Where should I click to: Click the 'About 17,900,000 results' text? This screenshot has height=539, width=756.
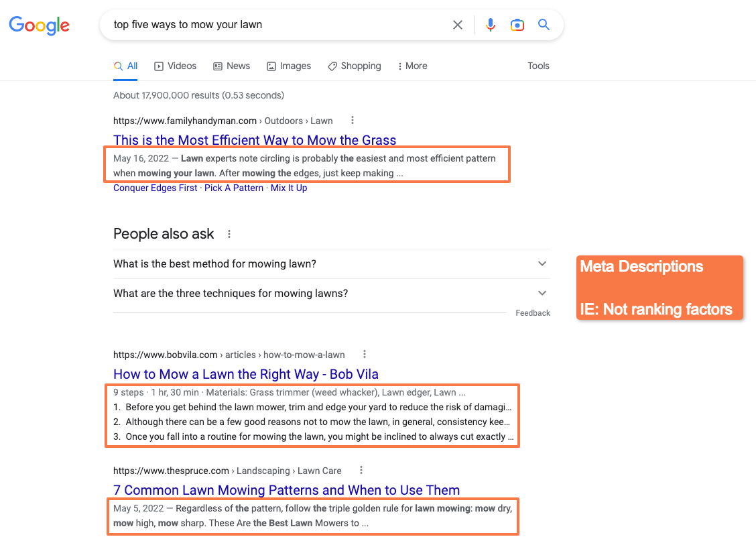coord(198,95)
